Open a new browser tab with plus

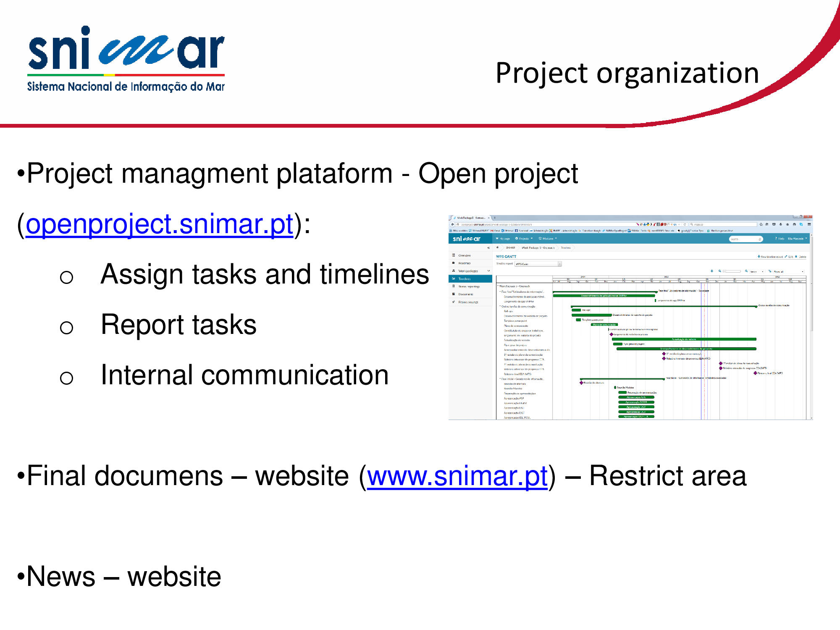pos(495,218)
